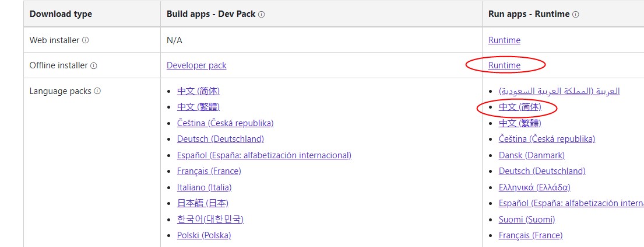This screenshot has width=644, height=247.
Task: Choose 中文 (繁體) Dev Pack language pack
Action: click(x=198, y=107)
